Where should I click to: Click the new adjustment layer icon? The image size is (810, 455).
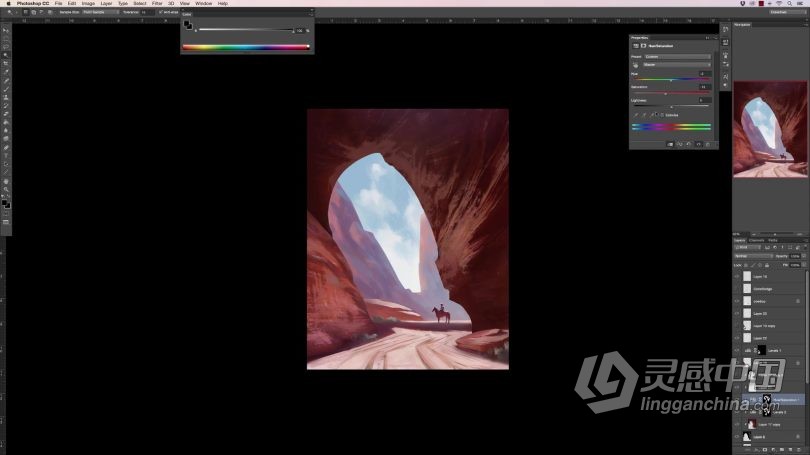click(x=773, y=449)
